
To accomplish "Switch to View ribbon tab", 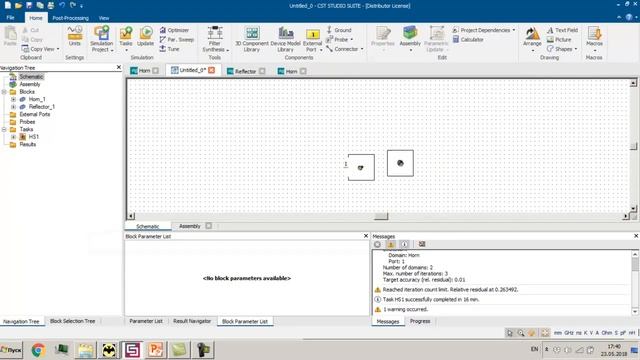I will [104, 18].
